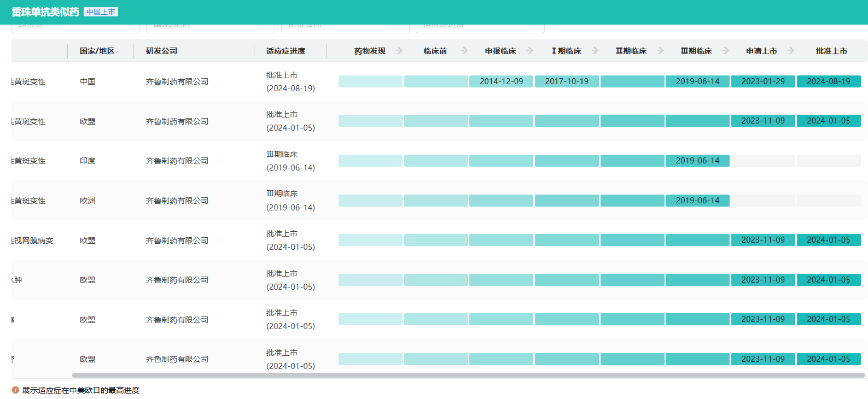This screenshot has height=399, width=868.
Task: Click the 雷珠单抗类似药 title
Action: pyautogui.click(x=45, y=12)
